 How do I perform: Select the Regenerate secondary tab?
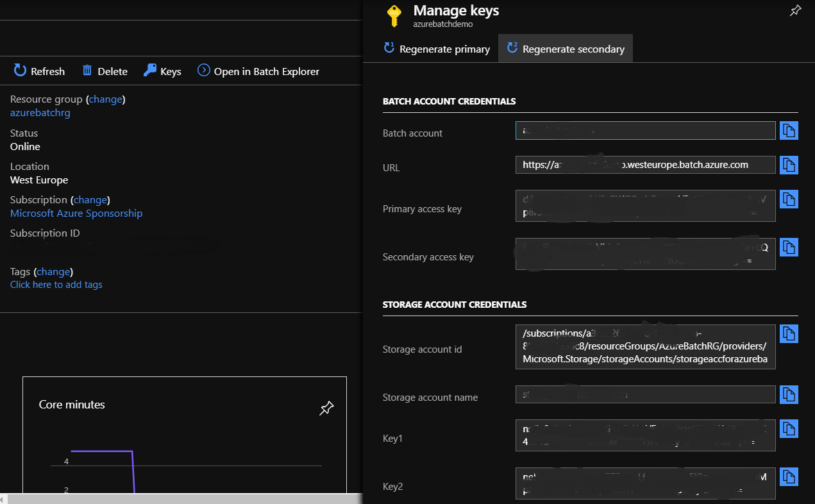566,49
